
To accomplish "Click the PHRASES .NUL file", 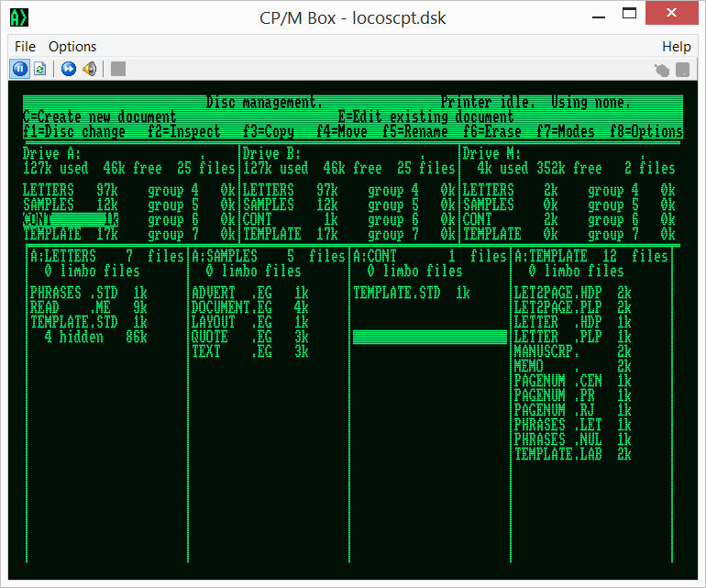I will pos(573,439).
